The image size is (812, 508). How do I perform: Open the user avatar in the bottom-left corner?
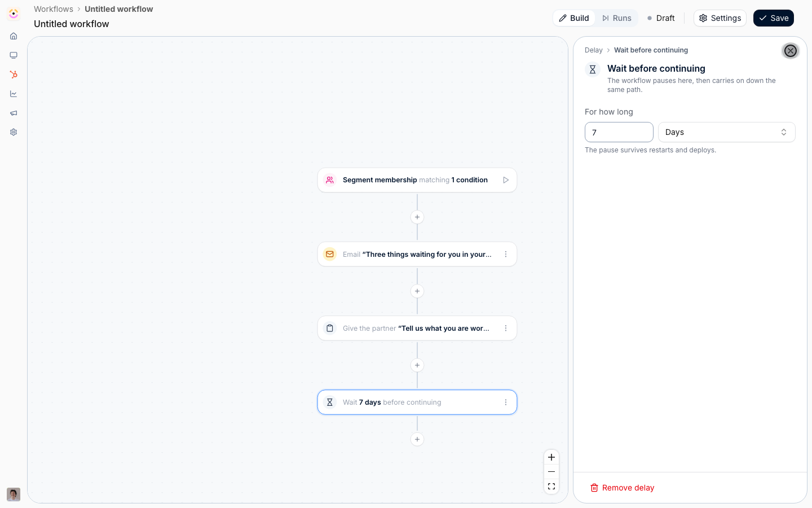coord(14,494)
